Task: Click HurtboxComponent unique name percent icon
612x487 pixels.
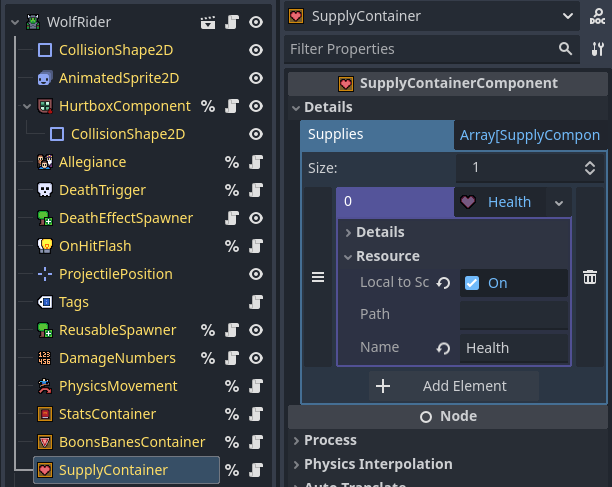Action: pyautogui.click(x=208, y=106)
